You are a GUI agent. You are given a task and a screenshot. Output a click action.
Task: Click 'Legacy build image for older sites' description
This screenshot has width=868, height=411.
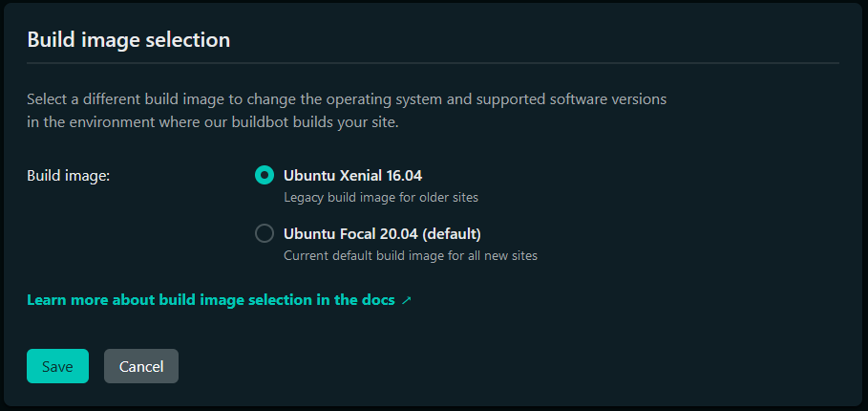[381, 198]
